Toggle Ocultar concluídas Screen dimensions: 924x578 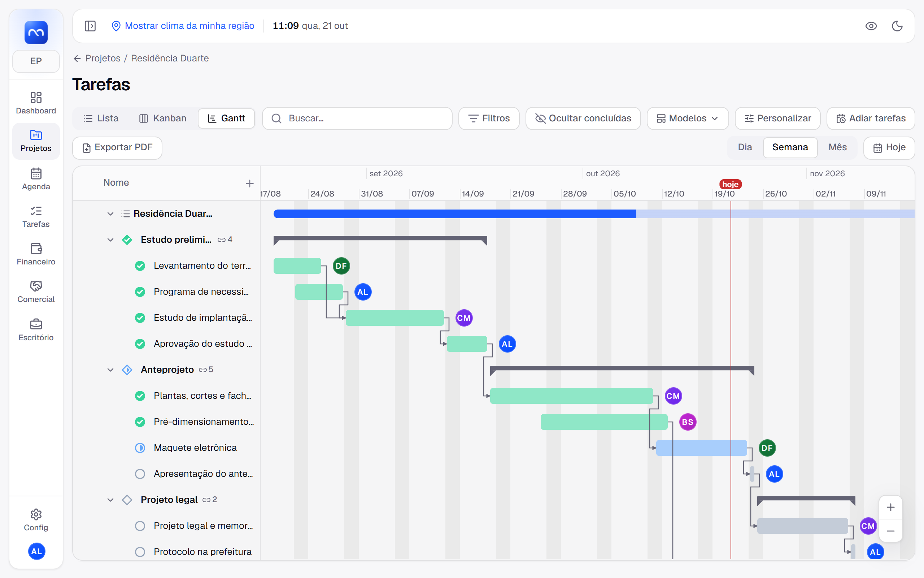coord(583,118)
